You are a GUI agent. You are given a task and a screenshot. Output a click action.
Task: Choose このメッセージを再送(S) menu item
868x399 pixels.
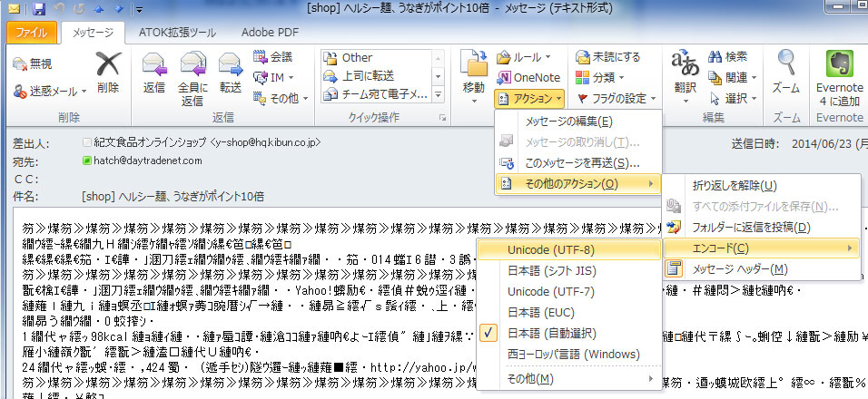(578, 163)
